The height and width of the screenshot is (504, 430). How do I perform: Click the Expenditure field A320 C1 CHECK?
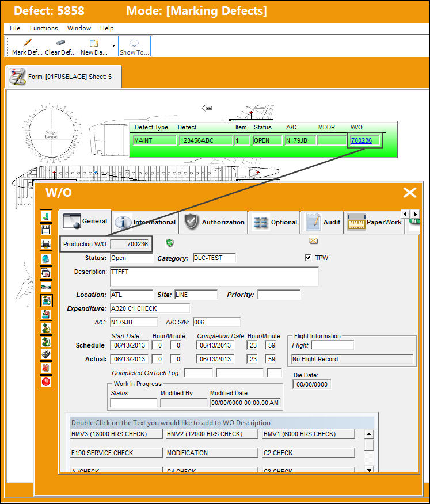tap(150, 308)
